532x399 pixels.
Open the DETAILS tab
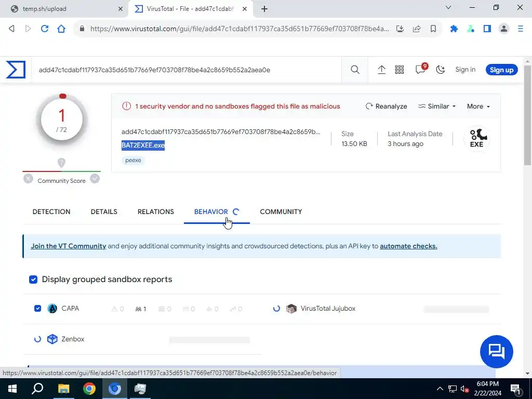coord(104,212)
